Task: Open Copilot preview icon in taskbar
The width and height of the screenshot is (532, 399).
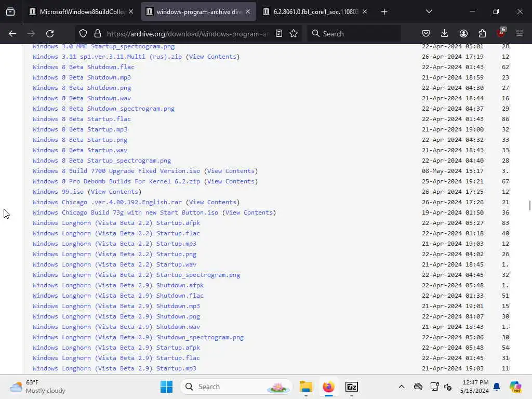Action: point(515,387)
